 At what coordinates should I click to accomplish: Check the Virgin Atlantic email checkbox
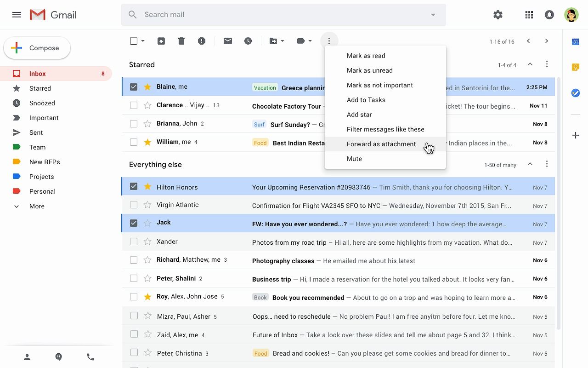[134, 205]
